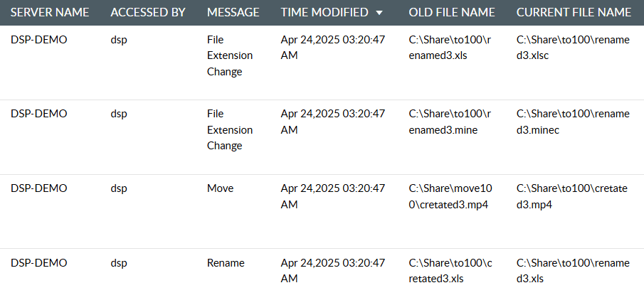Click the Accessed By column header
Screen dimensions: 644x305
click(x=148, y=13)
